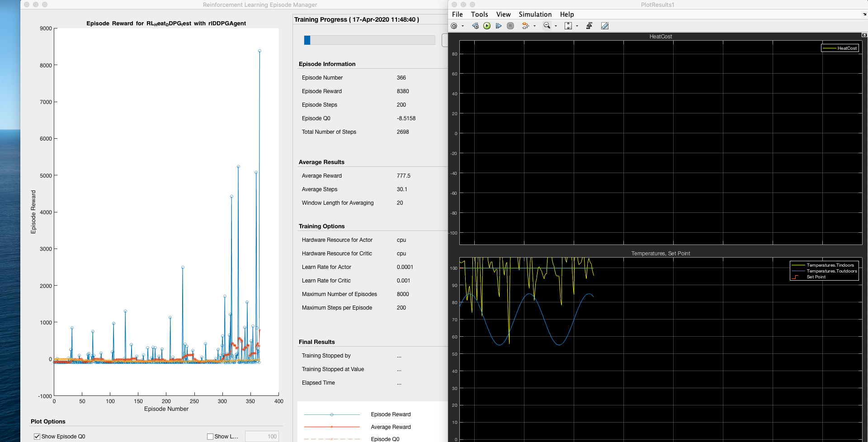Toggle Temperatures.Toutdoors legend entry

pos(824,271)
